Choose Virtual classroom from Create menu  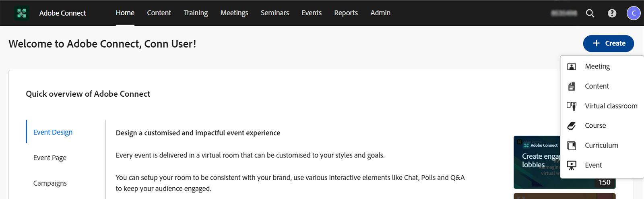coord(611,106)
